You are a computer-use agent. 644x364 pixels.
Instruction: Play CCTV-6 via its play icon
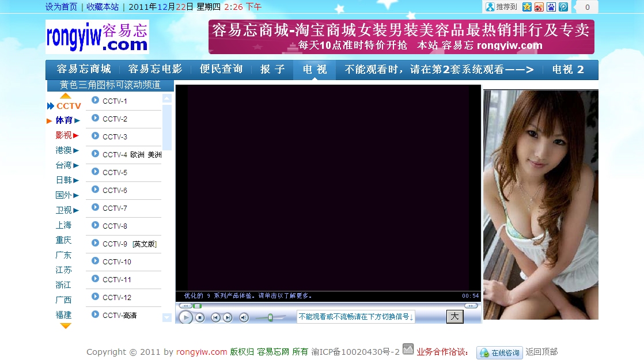[95, 189]
